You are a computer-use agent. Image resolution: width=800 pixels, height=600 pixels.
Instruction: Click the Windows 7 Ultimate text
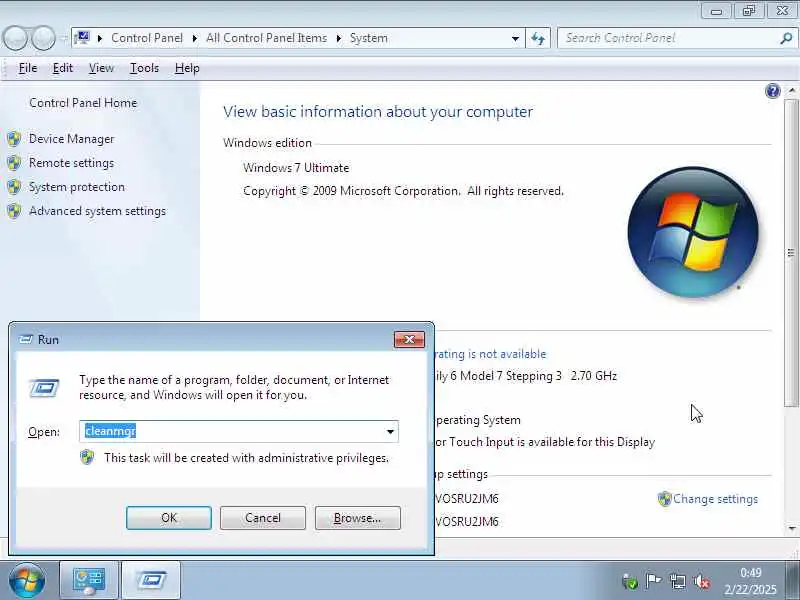pyautogui.click(x=296, y=168)
